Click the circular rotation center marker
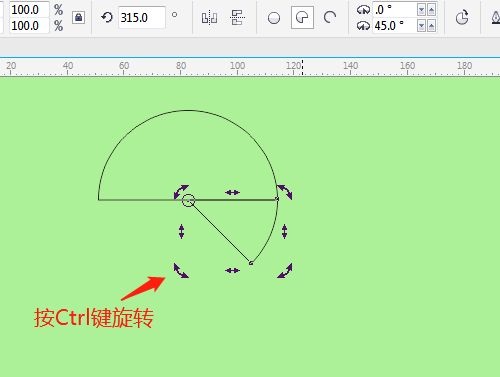The width and height of the screenshot is (500, 377). 188,200
